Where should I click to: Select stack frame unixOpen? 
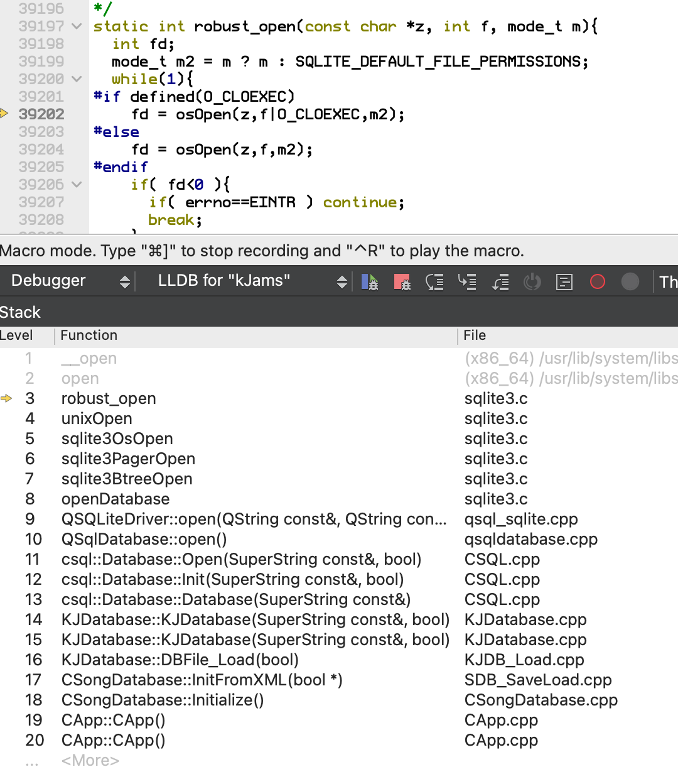click(x=339, y=418)
